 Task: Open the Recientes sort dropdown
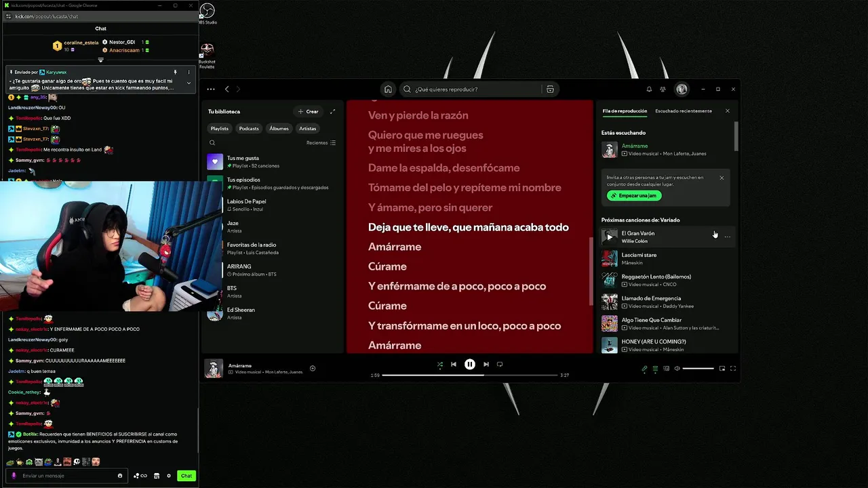pyautogui.click(x=321, y=143)
